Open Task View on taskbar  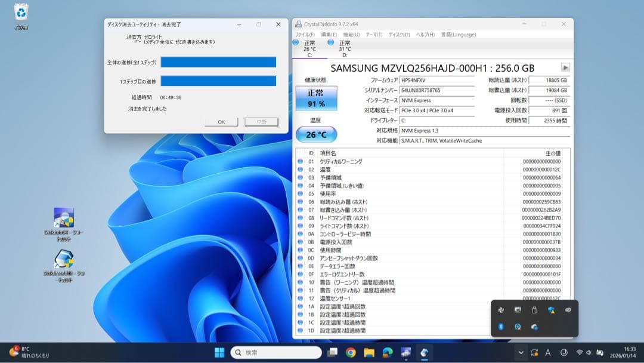[x=332, y=352]
